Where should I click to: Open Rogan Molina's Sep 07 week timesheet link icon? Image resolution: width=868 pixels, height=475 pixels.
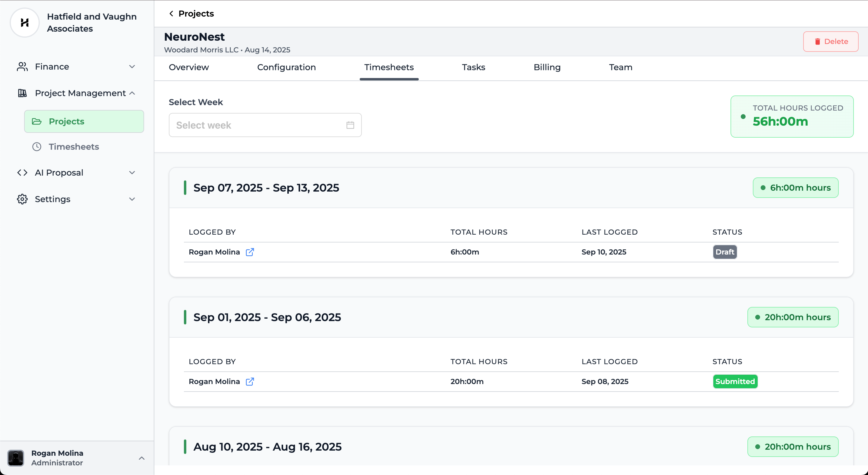[x=250, y=252]
